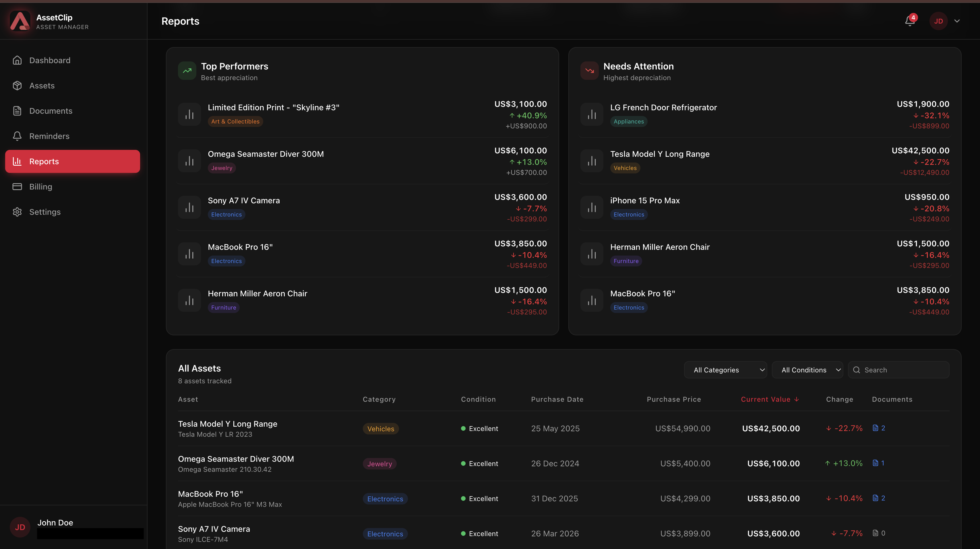Select Omega Seamaster Diver 300M table row name
This screenshot has height=549, width=980.
click(236, 459)
